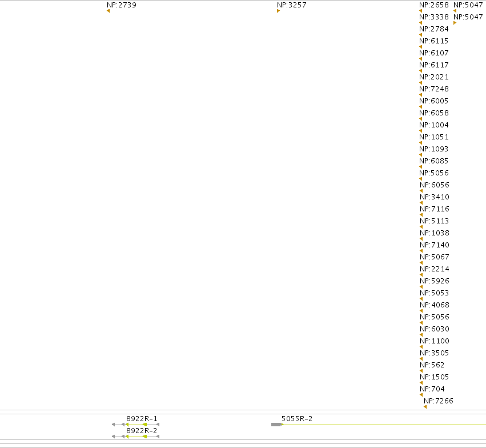The width and height of the screenshot is (486, 448).
Task: Click the NP:3338 label
Action: click(x=434, y=17)
